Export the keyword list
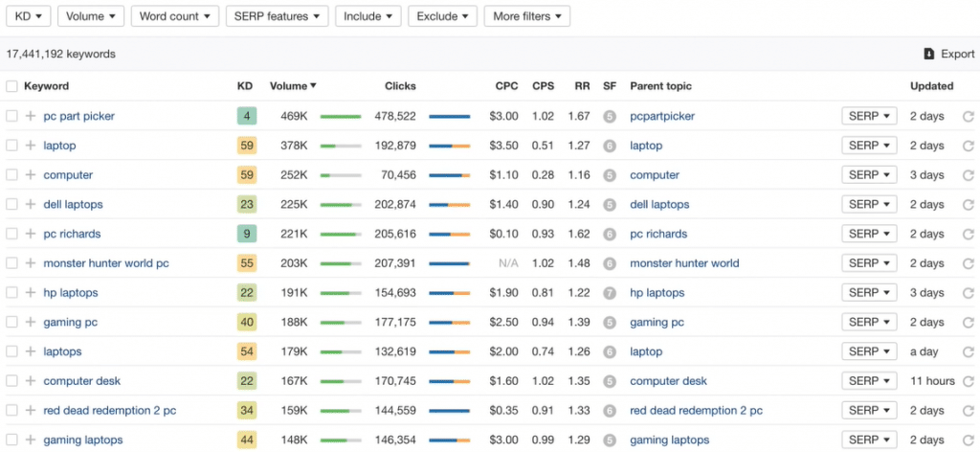 point(948,55)
